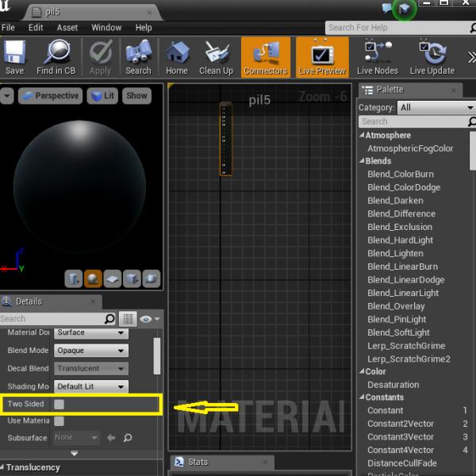
Task: Toggle the Connectors toolbar button
Action: [x=265, y=56]
